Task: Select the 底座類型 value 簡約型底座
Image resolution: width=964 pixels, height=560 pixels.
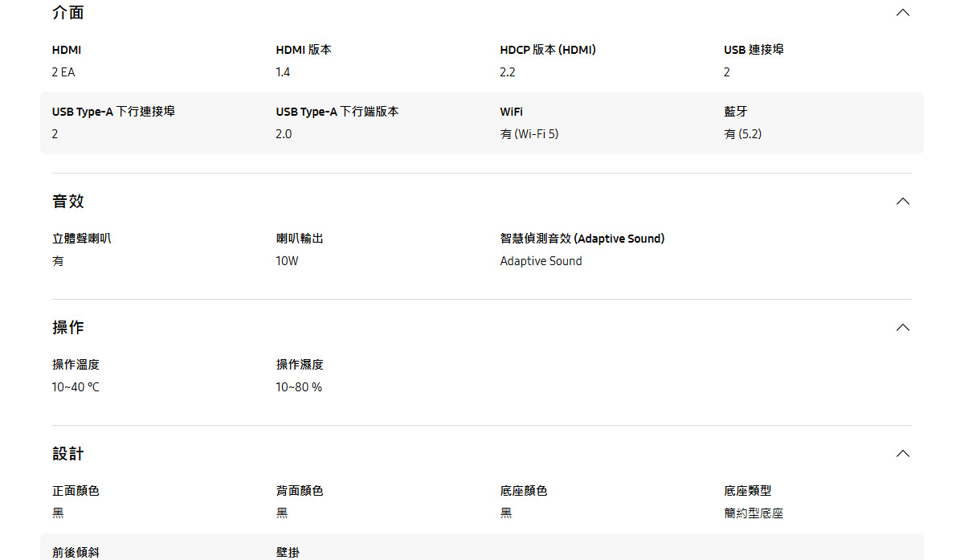Action: coord(754,513)
